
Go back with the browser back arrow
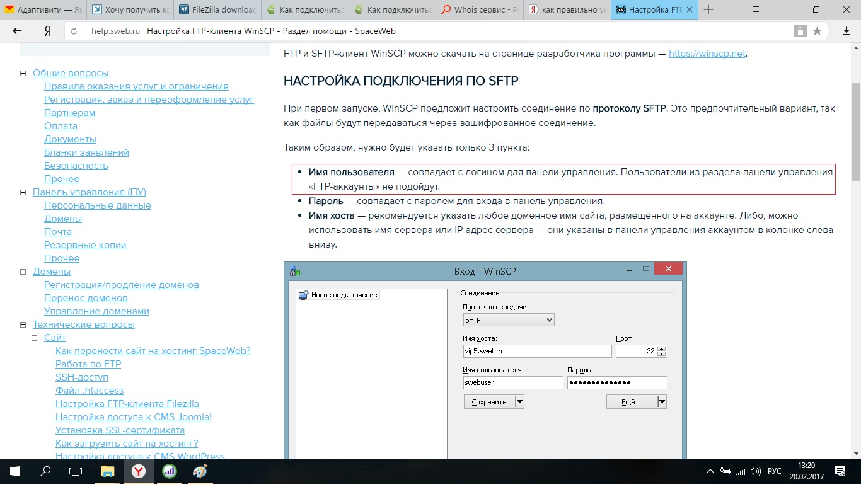[x=17, y=31]
